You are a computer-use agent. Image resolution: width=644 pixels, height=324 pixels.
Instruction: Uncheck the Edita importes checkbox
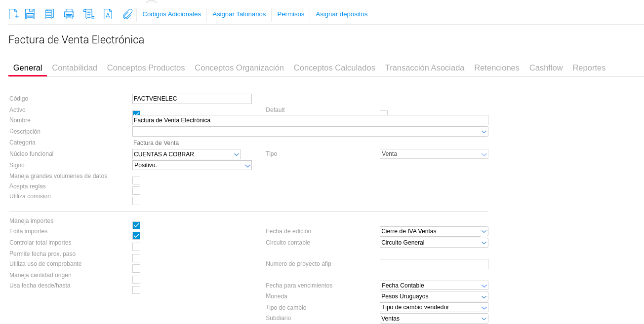136,236
